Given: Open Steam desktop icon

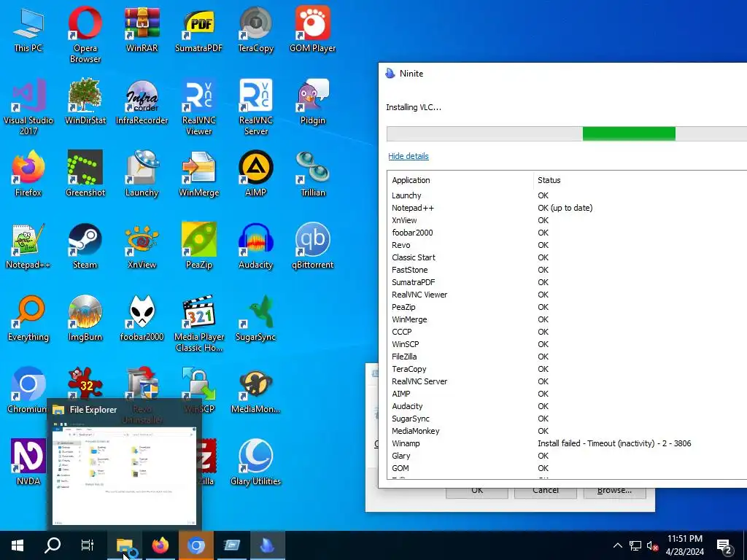Looking at the screenshot, I should point(85,246).
